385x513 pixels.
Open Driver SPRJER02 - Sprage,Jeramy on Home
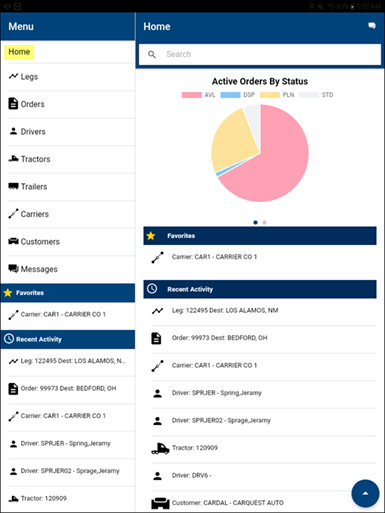260,421
